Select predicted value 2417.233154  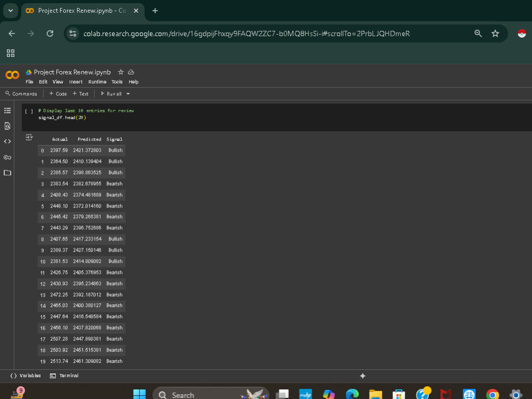(87, 239)
